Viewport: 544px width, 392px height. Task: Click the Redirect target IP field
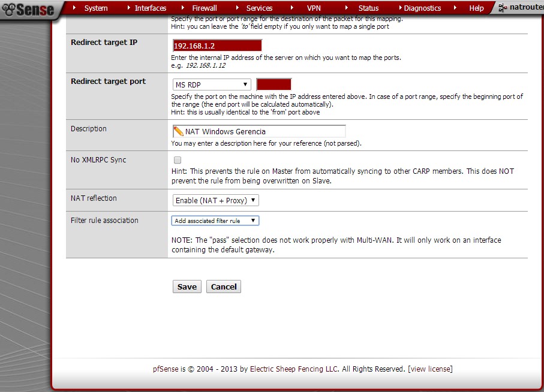[217, 46]
